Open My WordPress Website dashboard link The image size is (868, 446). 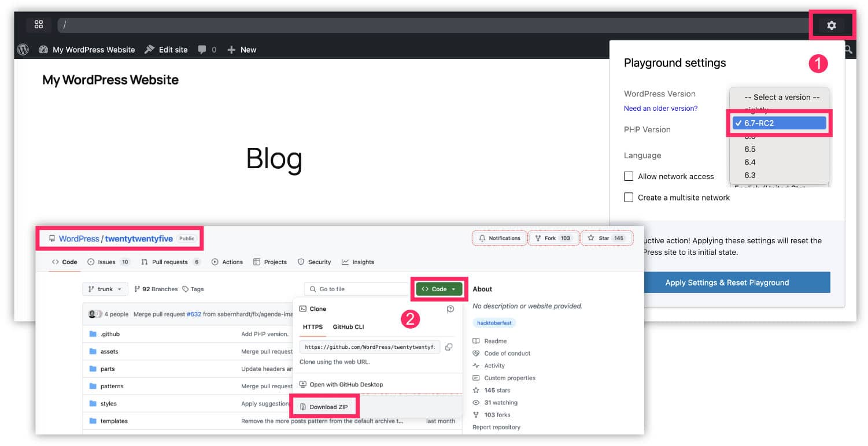click(87, 50)
